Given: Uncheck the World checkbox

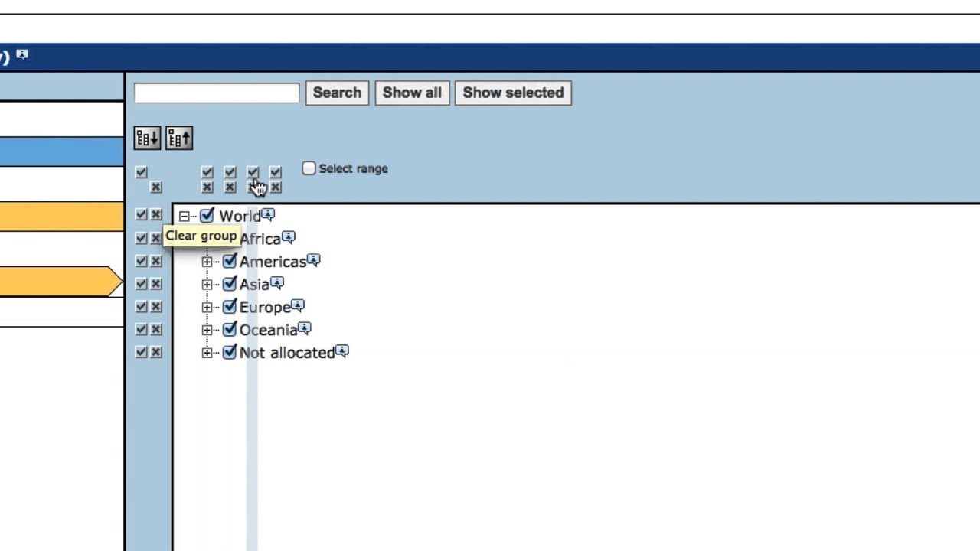Looking at the screenshot, I should pyautogui.click(x=207, y=215).
